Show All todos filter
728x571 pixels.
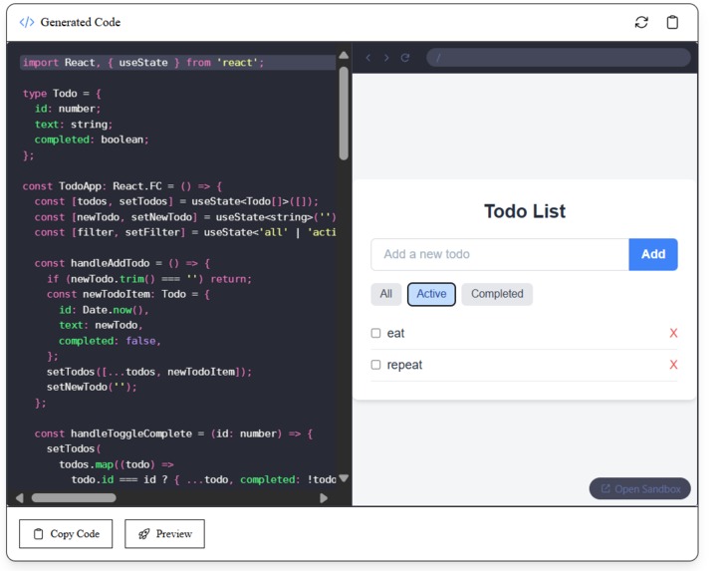pos(385,294)
